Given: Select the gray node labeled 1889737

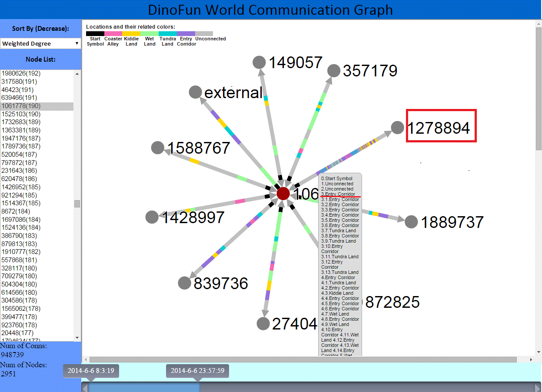Looking at the screenshot, I should click(411, 222).
